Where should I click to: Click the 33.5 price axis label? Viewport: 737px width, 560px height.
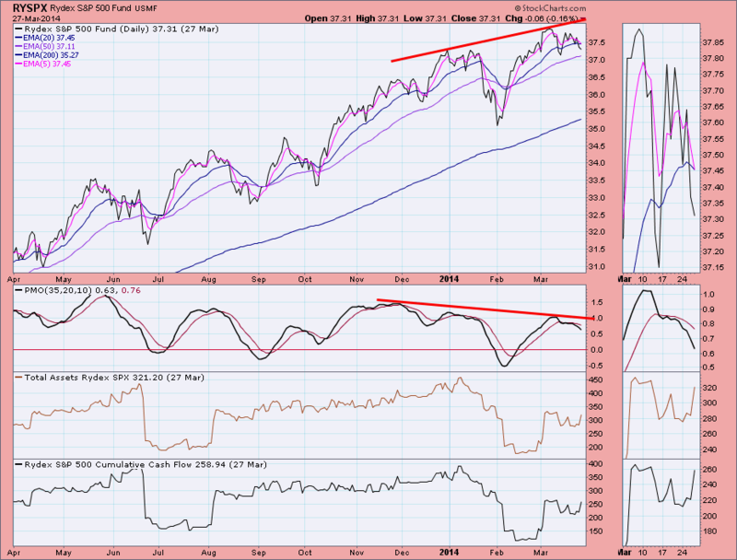[596, 181]
